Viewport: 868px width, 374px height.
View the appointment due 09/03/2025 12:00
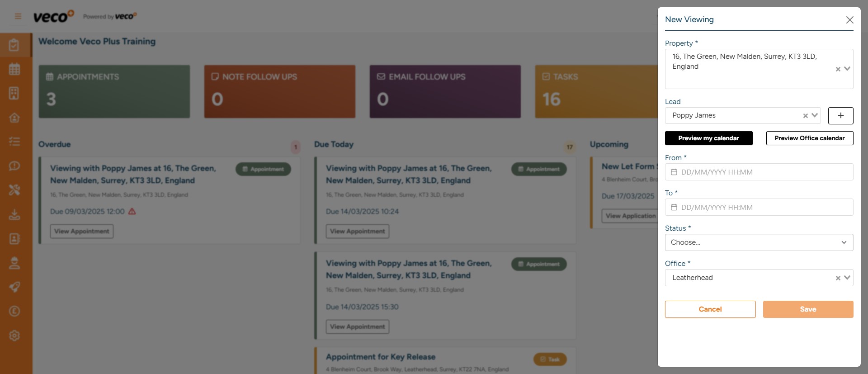(x=82, y=231)
